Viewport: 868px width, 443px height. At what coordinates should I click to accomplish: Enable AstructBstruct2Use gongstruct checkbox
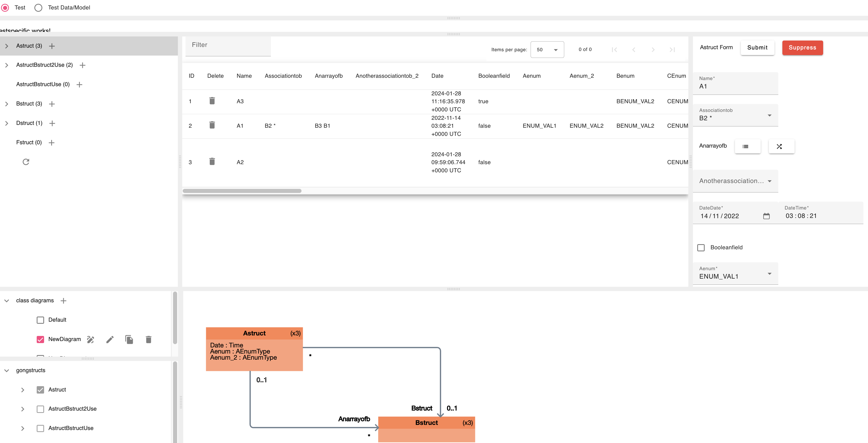pos(41,409)
